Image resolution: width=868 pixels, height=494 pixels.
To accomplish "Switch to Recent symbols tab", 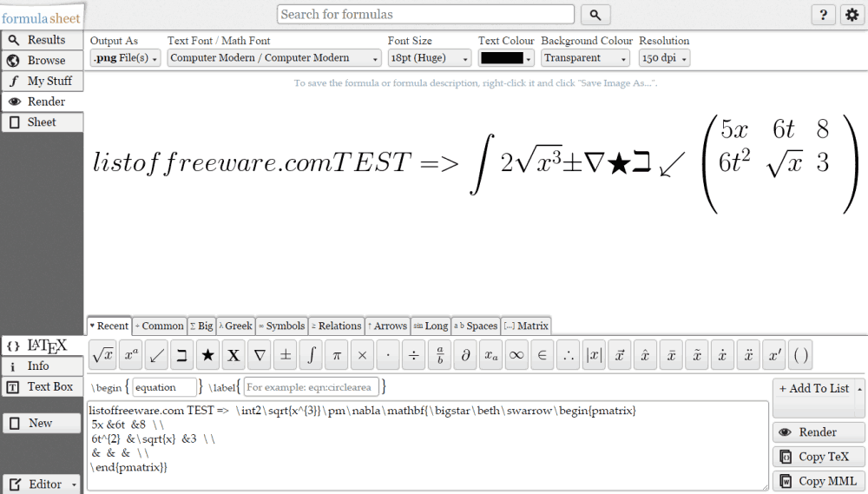I will 109,326.
